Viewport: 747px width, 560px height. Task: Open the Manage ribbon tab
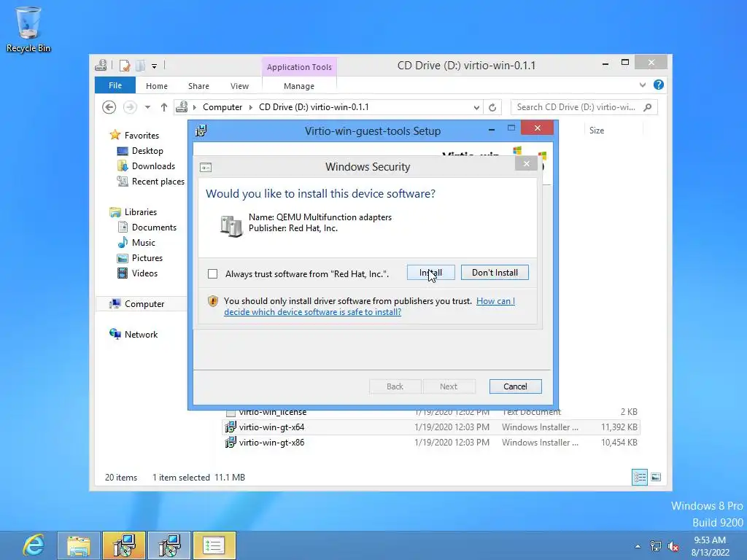(x=298, y=86)
